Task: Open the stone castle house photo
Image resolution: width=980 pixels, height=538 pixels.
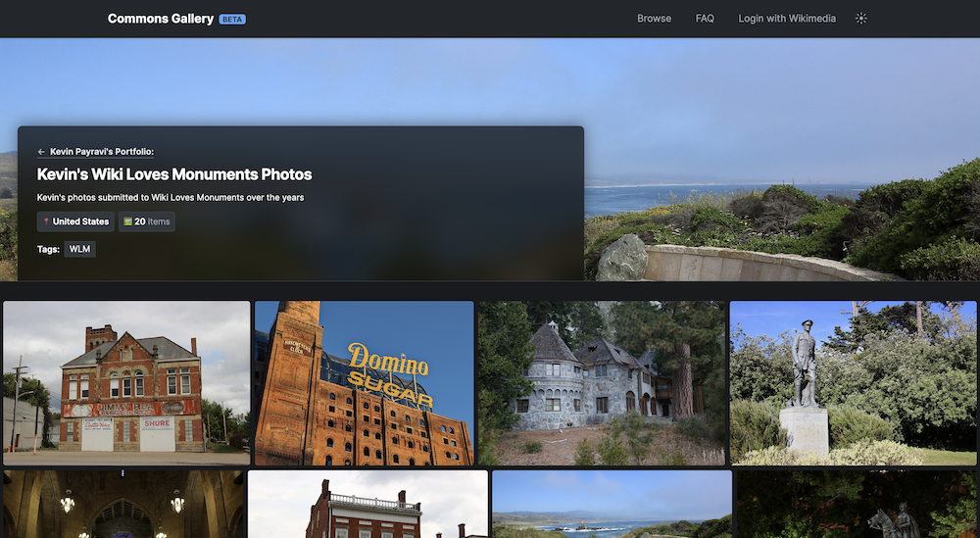Action: pos(602,383)
